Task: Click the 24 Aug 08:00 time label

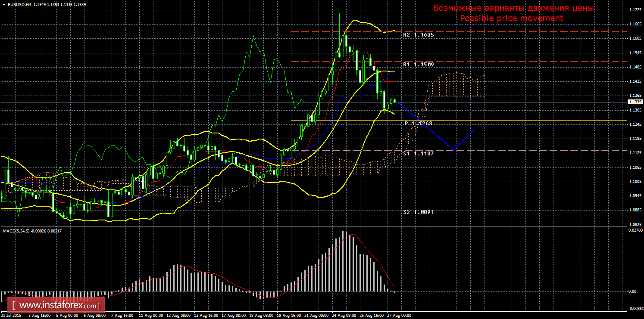Action: (344, 315)
